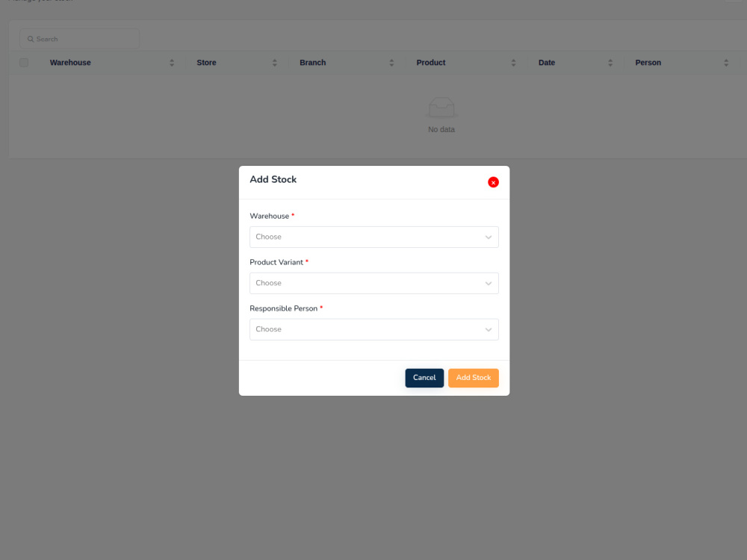Open the Responsible Person dropdown

(374, 329)
